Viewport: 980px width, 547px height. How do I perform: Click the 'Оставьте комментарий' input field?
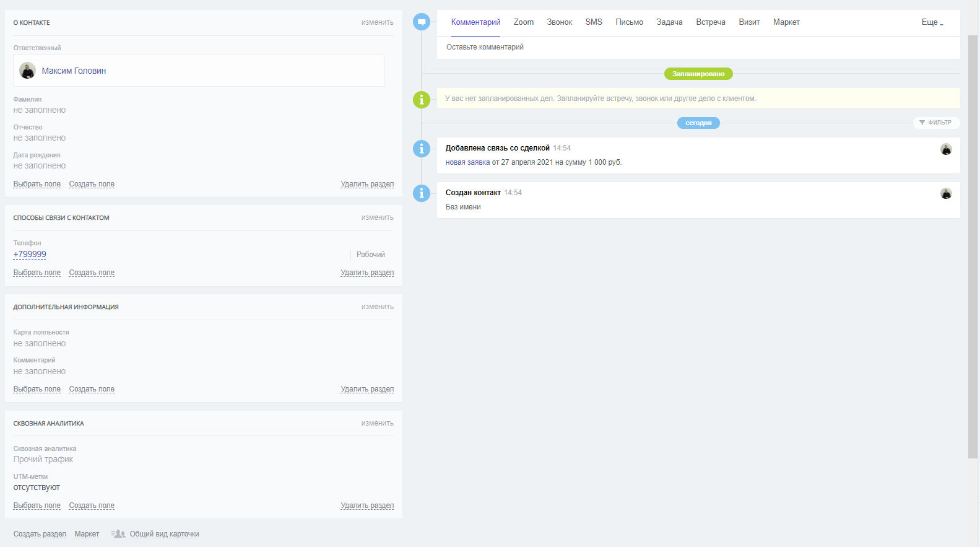coord(698,48)
